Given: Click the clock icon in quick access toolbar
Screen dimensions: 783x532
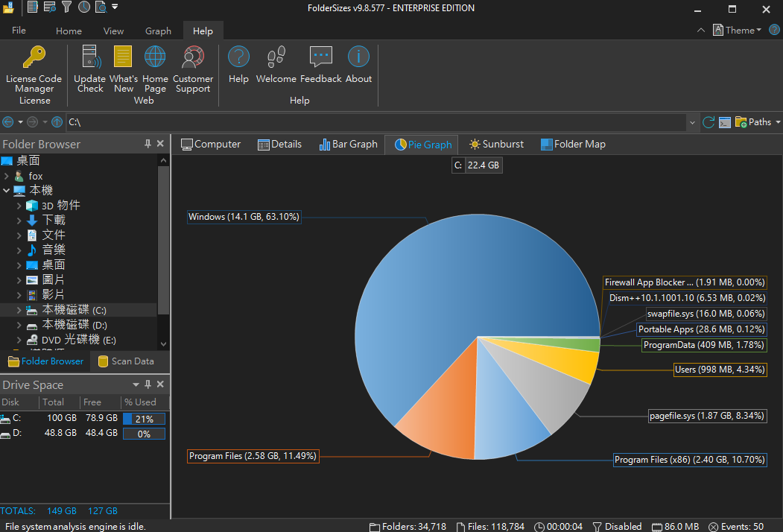Looking at the screenshot, I should (84, 7).
